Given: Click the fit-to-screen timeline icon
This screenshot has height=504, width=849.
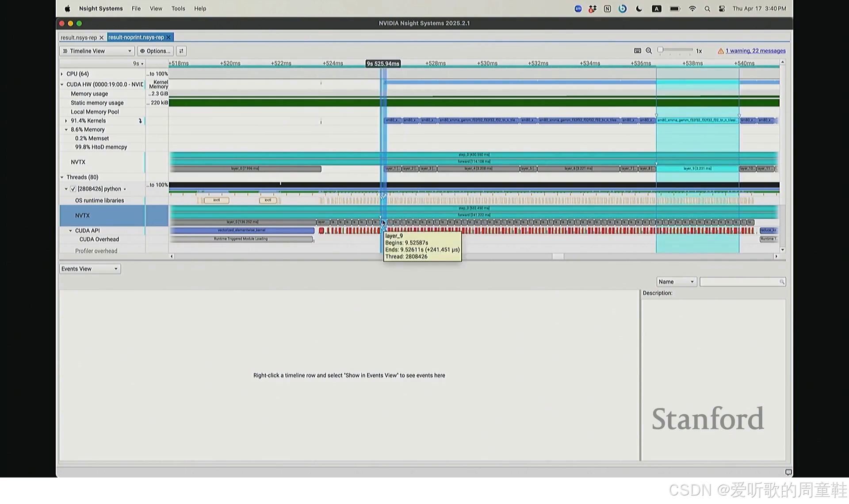Looking at the screenshot, I should click(x=638, y=51).
